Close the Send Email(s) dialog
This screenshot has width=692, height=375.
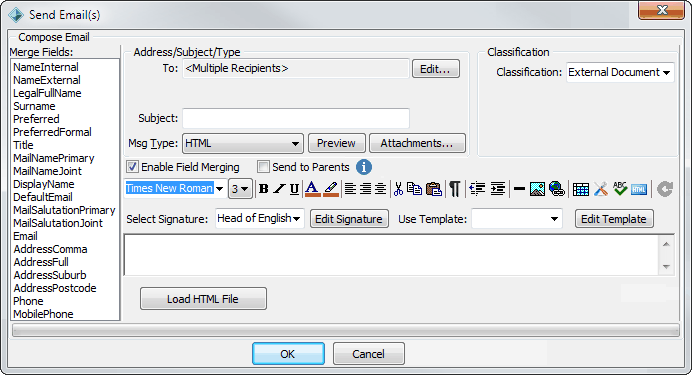[661, 10]
